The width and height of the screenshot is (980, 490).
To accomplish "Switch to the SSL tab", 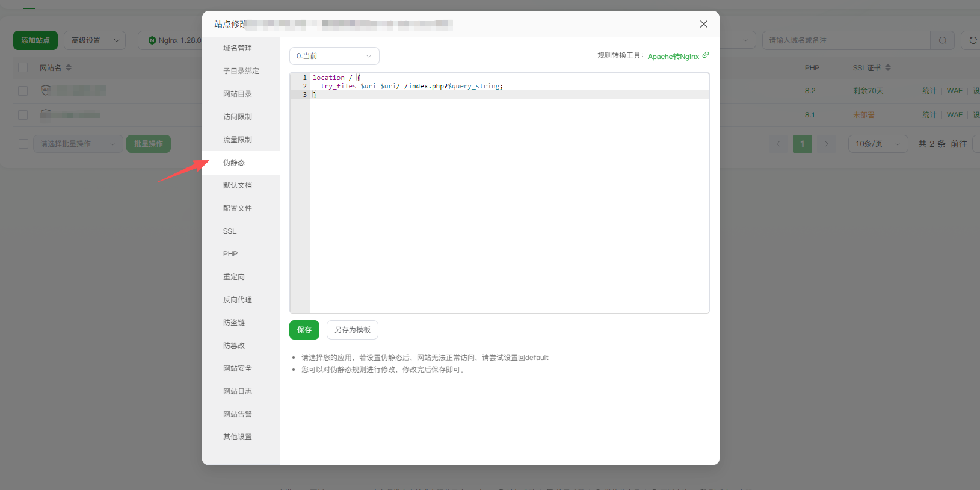I will coord(230,231).
